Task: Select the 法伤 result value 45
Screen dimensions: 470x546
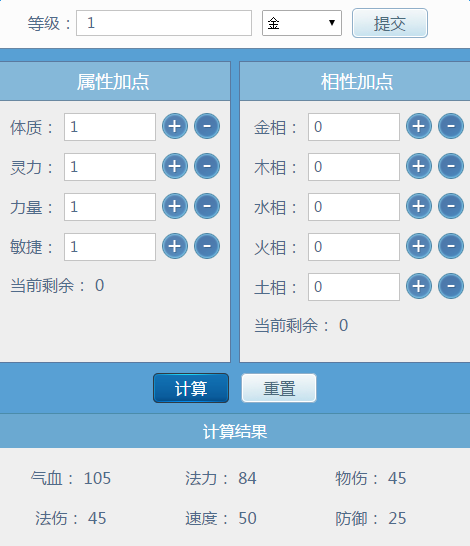Action: [97, 518]
